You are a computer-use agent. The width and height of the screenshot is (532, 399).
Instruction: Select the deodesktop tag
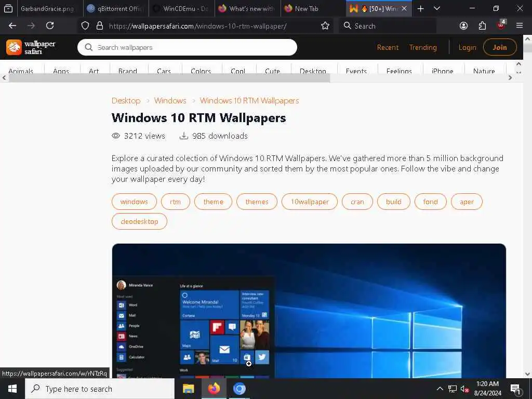point(139,221)
